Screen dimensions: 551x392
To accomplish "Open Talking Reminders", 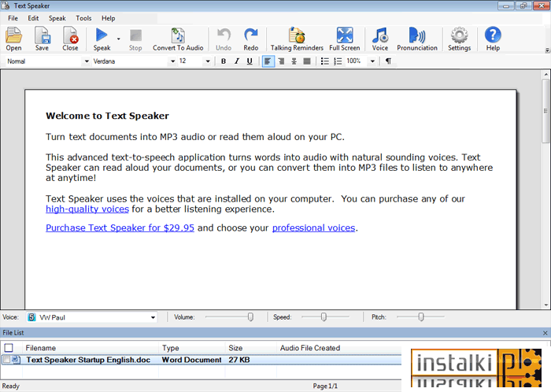I will click(297, 39).
